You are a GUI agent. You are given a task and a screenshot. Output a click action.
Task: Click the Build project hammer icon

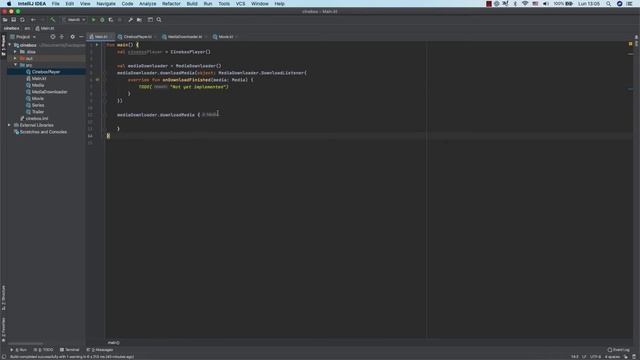click(x=53, y=20)
